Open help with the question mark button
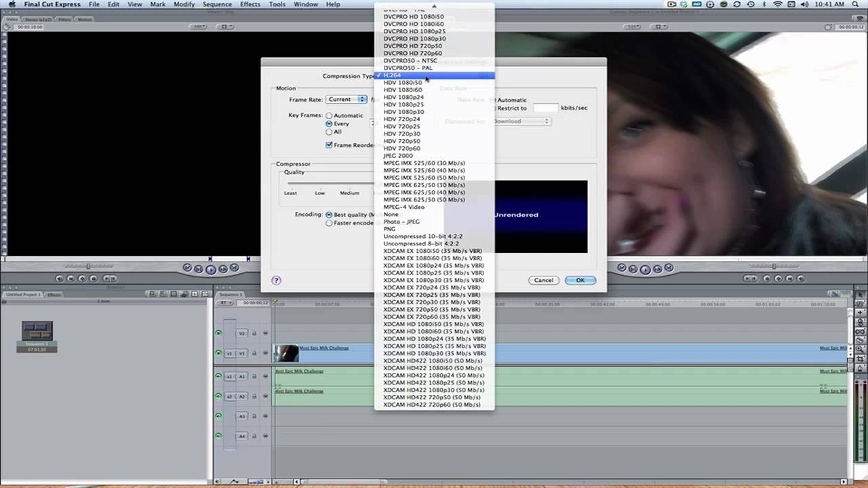The height and width of the screenshot is (488, 868). 276,280
